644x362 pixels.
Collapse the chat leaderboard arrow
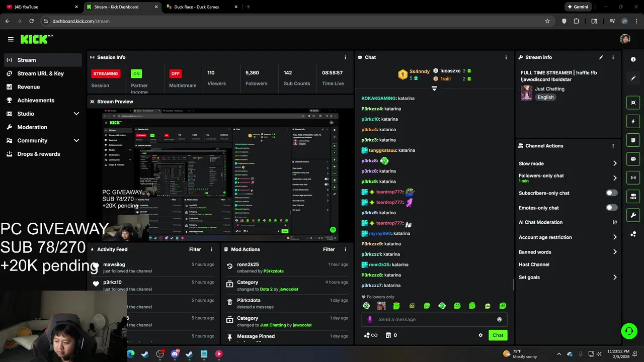coord(434,88)
